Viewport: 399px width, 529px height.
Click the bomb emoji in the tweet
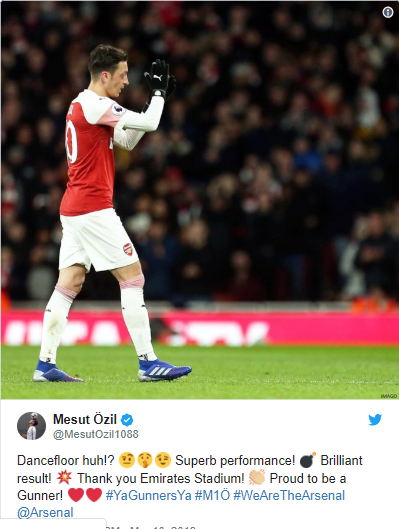pyautogui.click(x=308, y=460)
